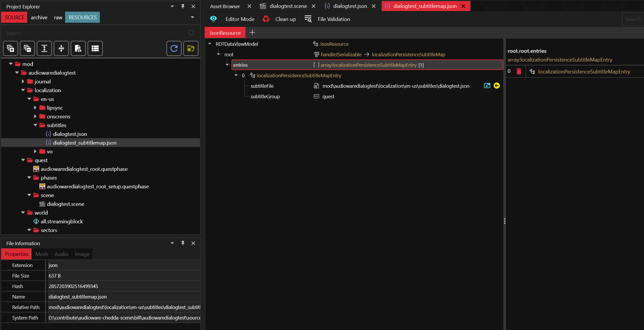Toggle the file preview eye icon
The width and height of the screenshot is (644, 330).
(78, 48)
